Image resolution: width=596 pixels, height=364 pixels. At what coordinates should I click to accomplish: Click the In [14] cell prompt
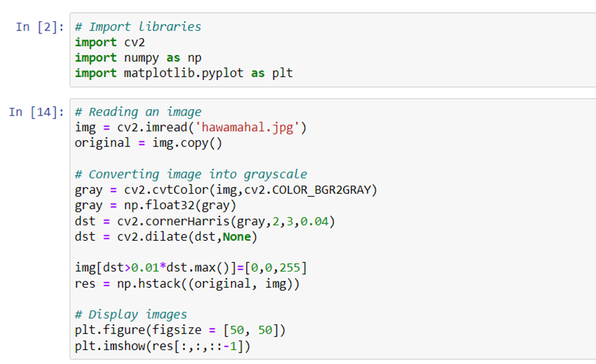(37, 112)
